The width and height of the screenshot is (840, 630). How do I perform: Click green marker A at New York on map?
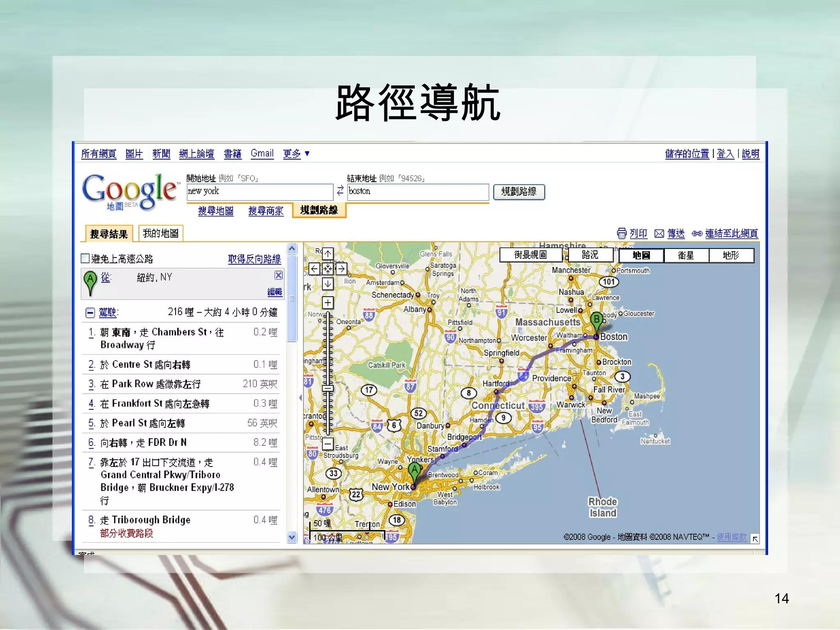point(414,475)
